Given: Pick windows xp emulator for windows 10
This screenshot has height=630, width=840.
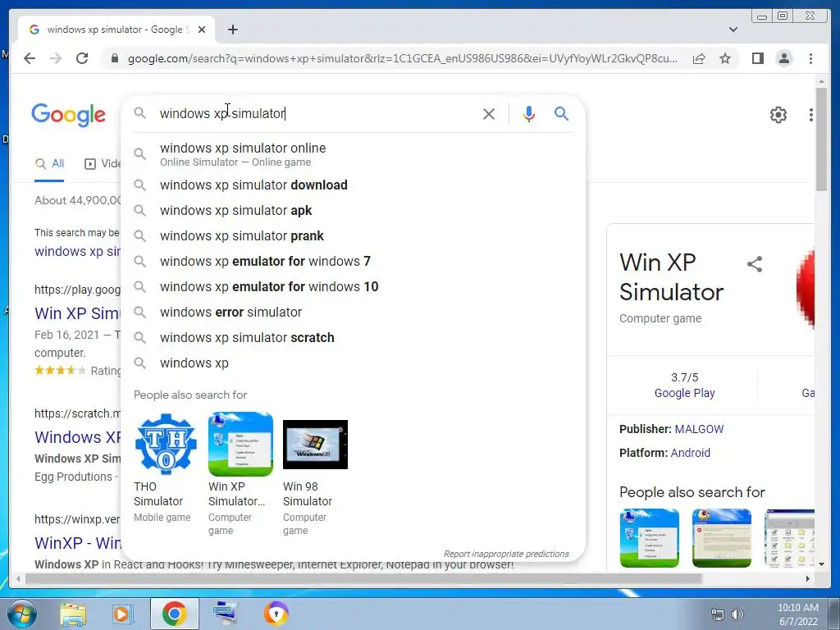Looking at the screenshot, I should (x=353, y=286).
